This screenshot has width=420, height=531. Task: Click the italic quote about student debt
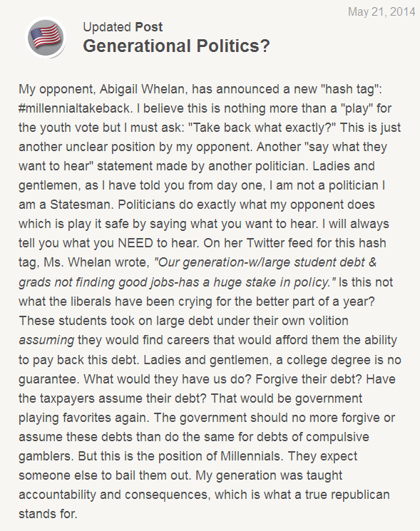198,272
